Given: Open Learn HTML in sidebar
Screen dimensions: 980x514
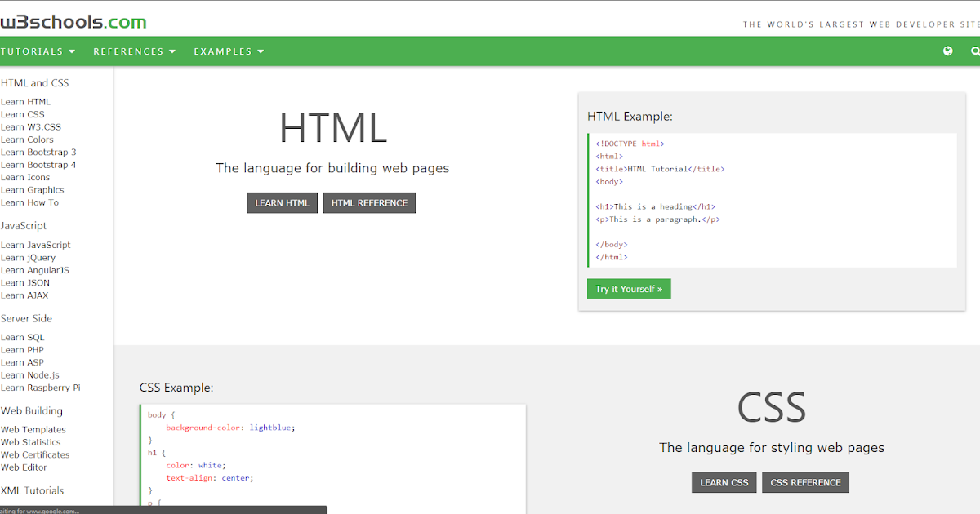Looking at the screenshot, I should coord(25,102).
